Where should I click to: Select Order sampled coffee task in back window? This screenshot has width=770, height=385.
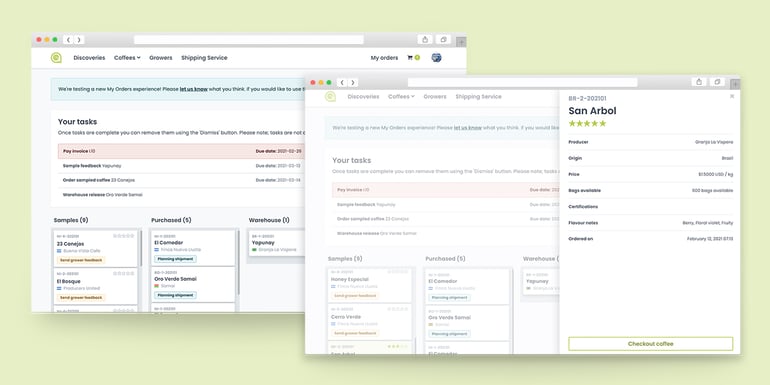pos(182,180)
